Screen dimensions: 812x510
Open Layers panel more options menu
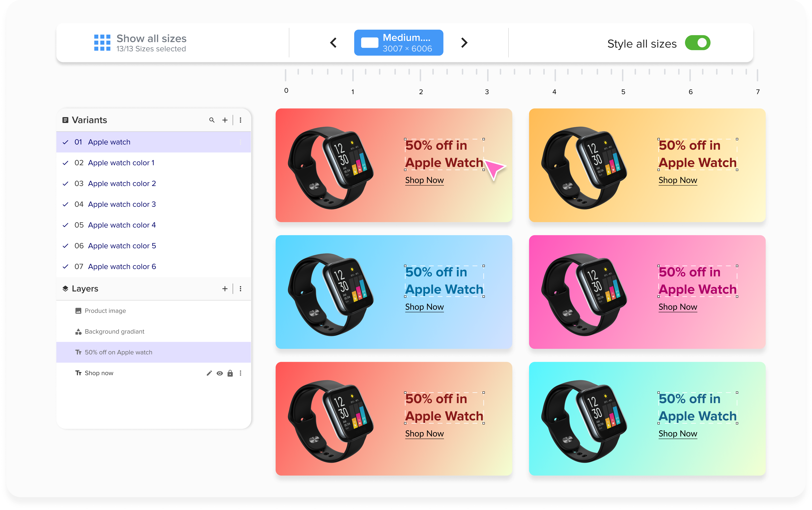point(240,289)
